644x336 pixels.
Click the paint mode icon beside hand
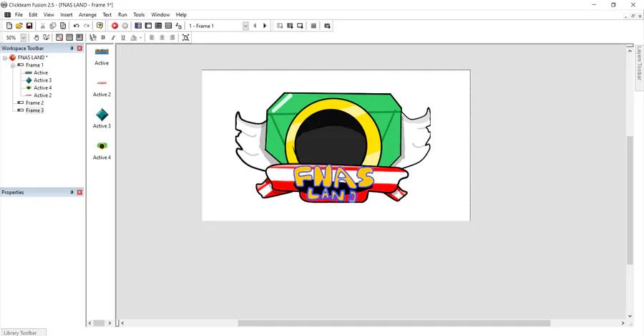click(x=46, y=37)
